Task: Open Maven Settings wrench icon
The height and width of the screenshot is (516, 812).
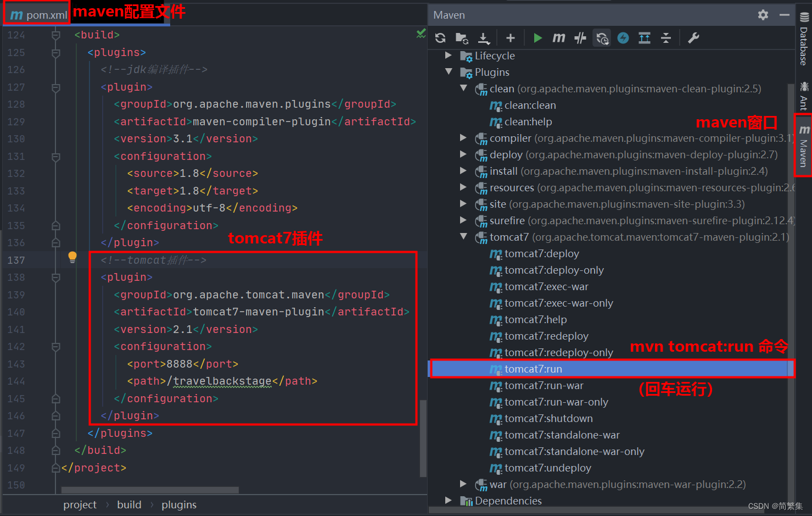Action: tap(693, 38)
